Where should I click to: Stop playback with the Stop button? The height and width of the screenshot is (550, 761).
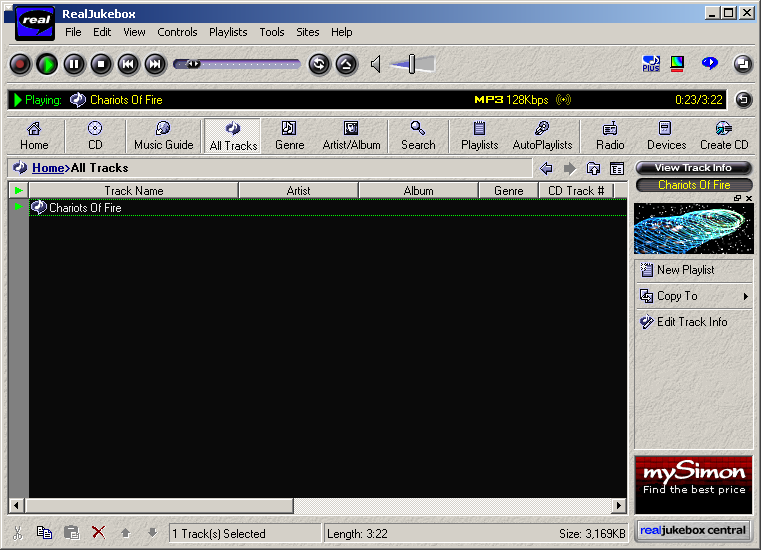(x=101, y=64)
